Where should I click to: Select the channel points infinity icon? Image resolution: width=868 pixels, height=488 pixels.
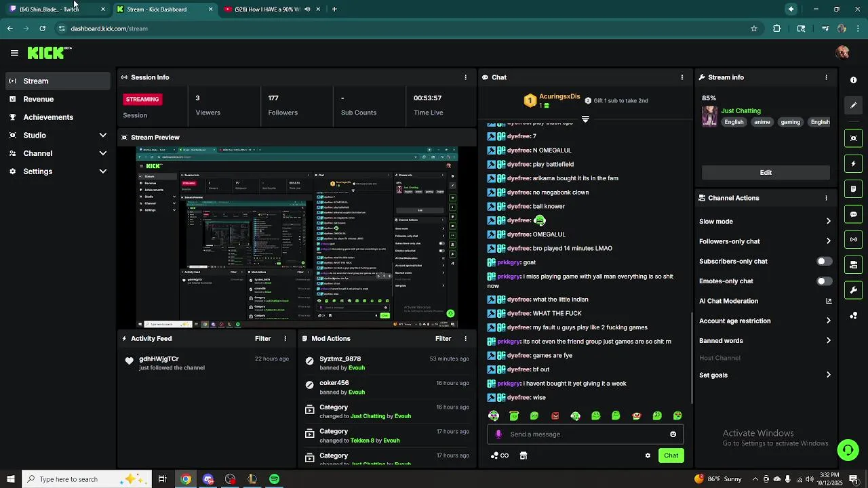pyautogui.click(x=500, y=455)
